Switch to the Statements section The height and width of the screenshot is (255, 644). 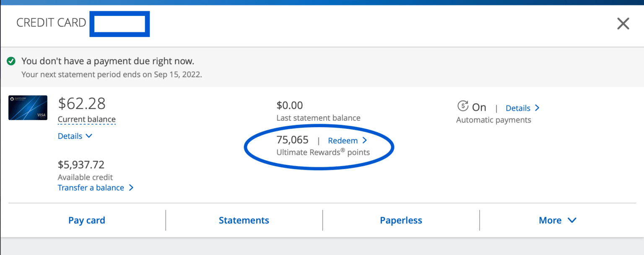[244, 220]
